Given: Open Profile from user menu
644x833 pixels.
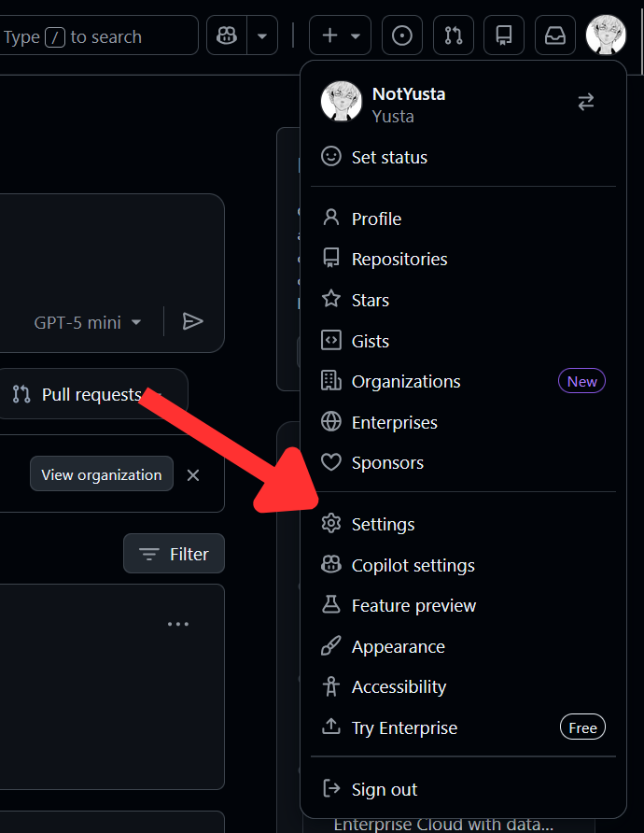Looking at the screenshot, I should 376,219.
